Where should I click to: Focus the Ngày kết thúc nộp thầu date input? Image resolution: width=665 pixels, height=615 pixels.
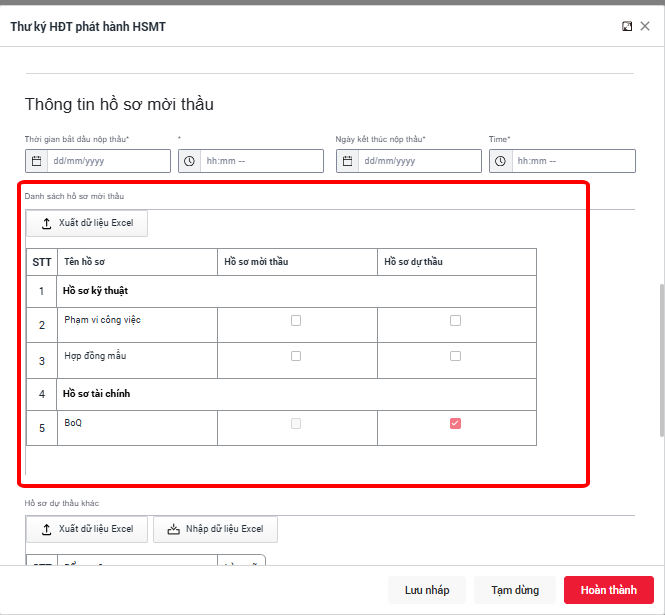point(420,161)
